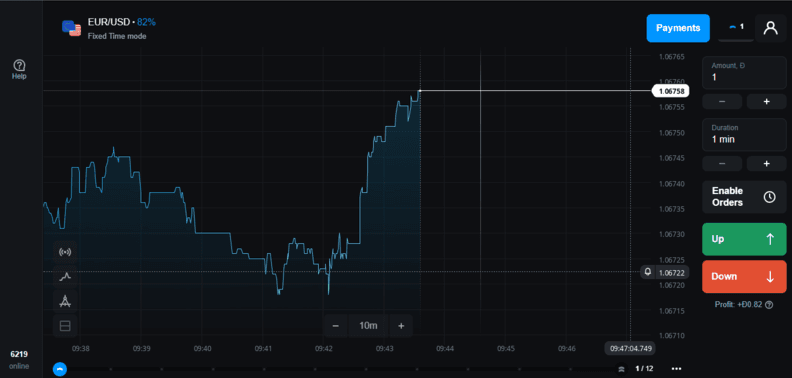Open the user profile icon
Viewport: 792px width, 378px height.
point(770,28)
